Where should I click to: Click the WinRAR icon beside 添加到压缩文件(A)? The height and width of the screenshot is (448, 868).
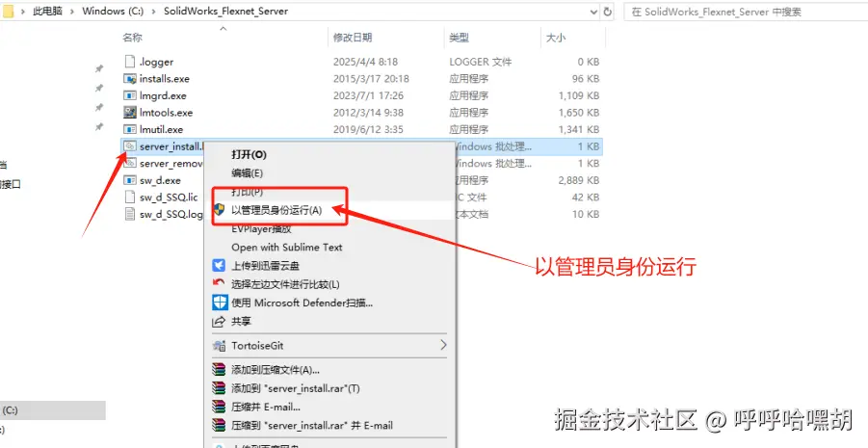click(220, 369)
